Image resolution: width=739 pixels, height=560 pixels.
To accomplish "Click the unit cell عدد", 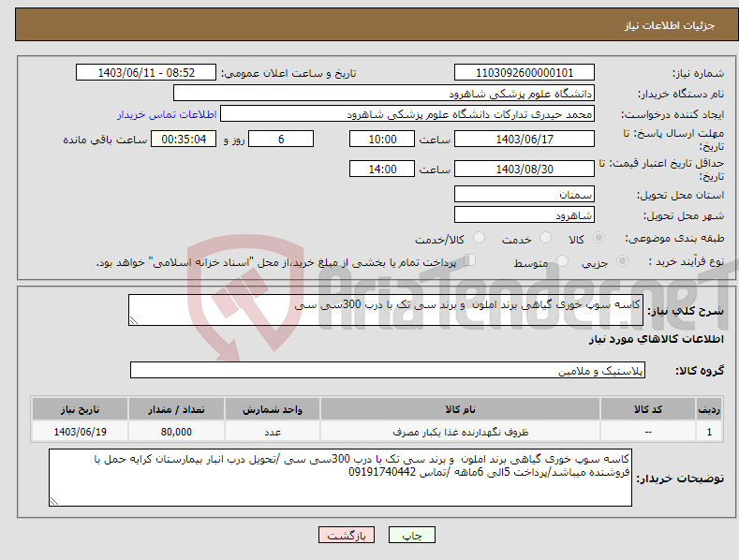I will [273, 432].
